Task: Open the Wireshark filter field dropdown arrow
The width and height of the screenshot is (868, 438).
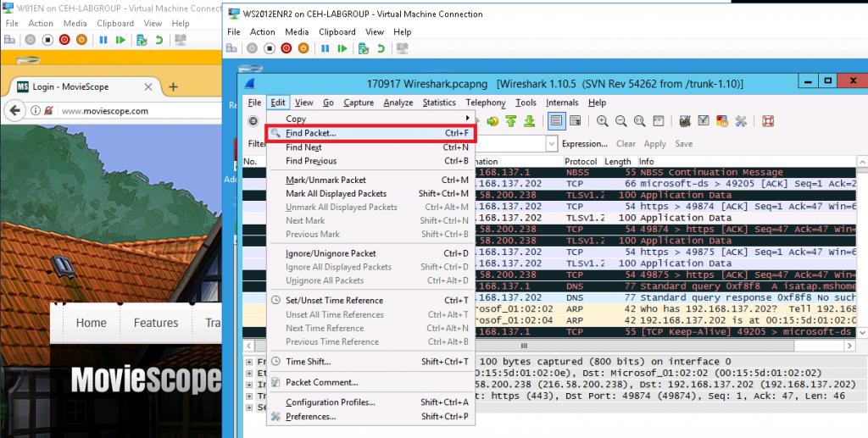Action: (x=551, y=144)
